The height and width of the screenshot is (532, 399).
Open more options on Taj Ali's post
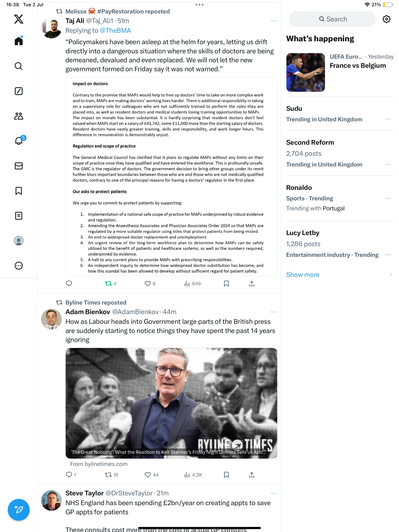[274, 21]
